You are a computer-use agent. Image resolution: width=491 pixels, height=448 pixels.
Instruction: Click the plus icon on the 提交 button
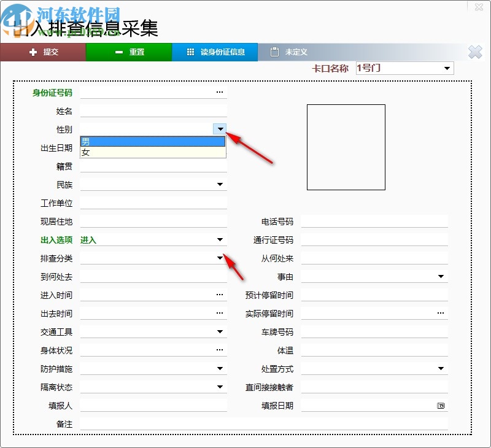pos(32,52)
